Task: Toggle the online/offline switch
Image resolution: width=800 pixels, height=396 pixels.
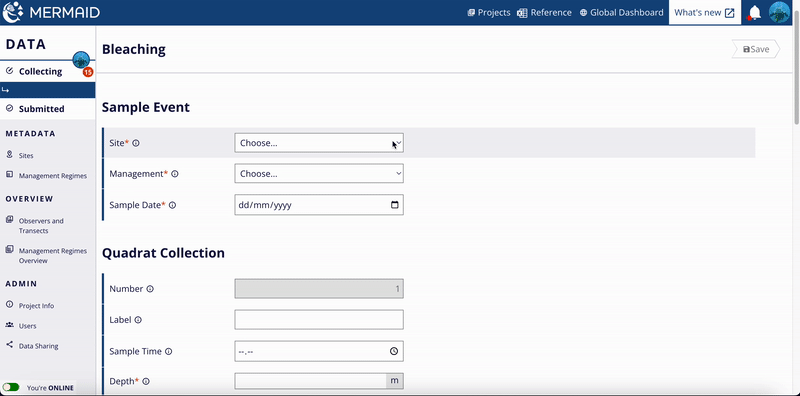Action: pos(11,387)
